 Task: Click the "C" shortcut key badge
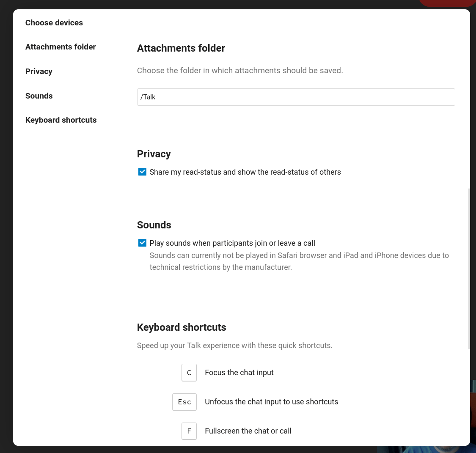click(x=189, y=372)
